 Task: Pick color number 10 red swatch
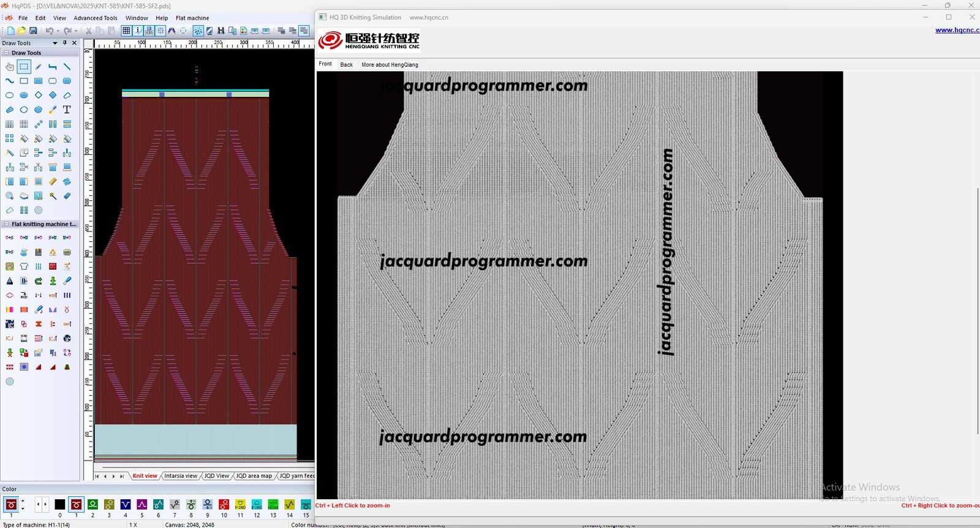[224, 504]
